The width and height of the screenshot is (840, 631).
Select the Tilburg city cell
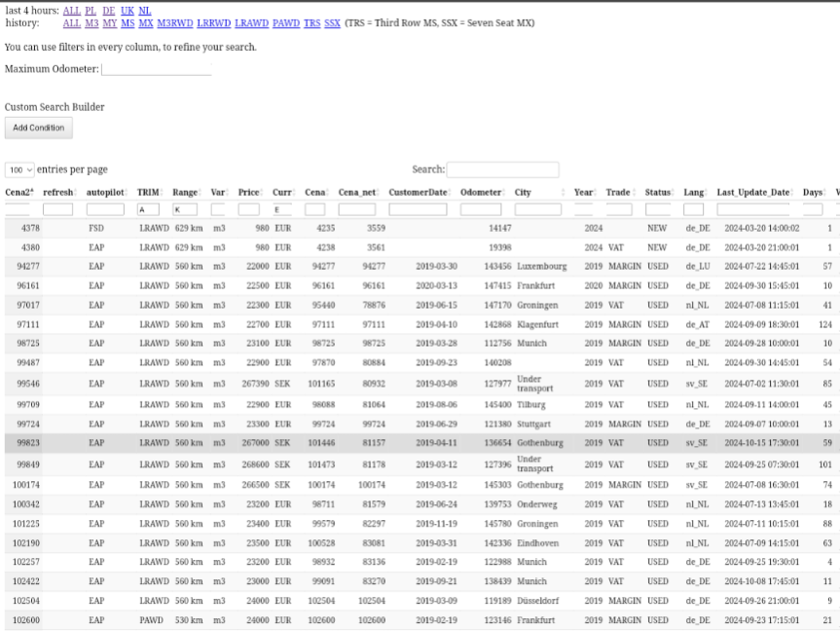[530, 405]
